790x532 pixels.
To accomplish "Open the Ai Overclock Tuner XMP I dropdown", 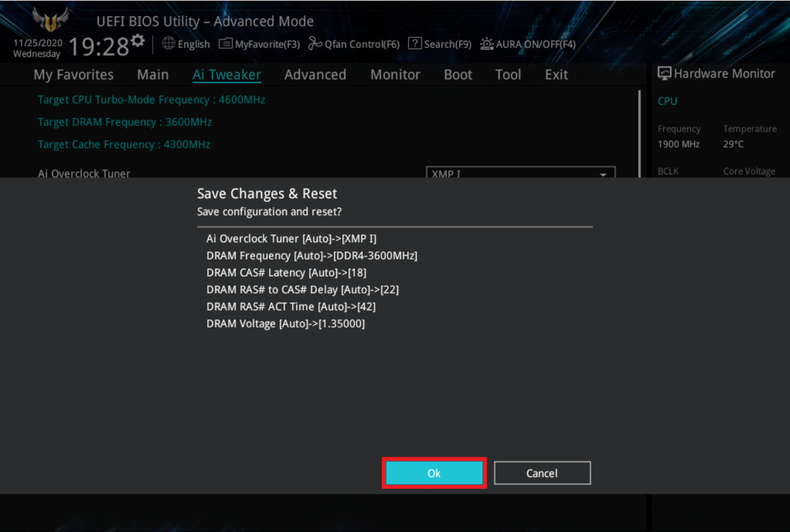I will coord(520,172).
